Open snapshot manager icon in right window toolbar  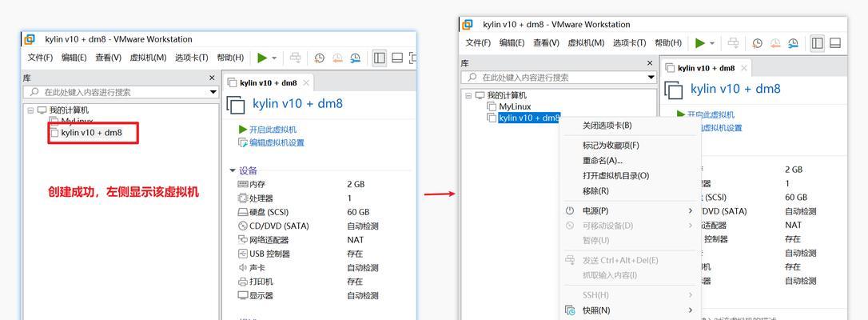tap(793, 43)
